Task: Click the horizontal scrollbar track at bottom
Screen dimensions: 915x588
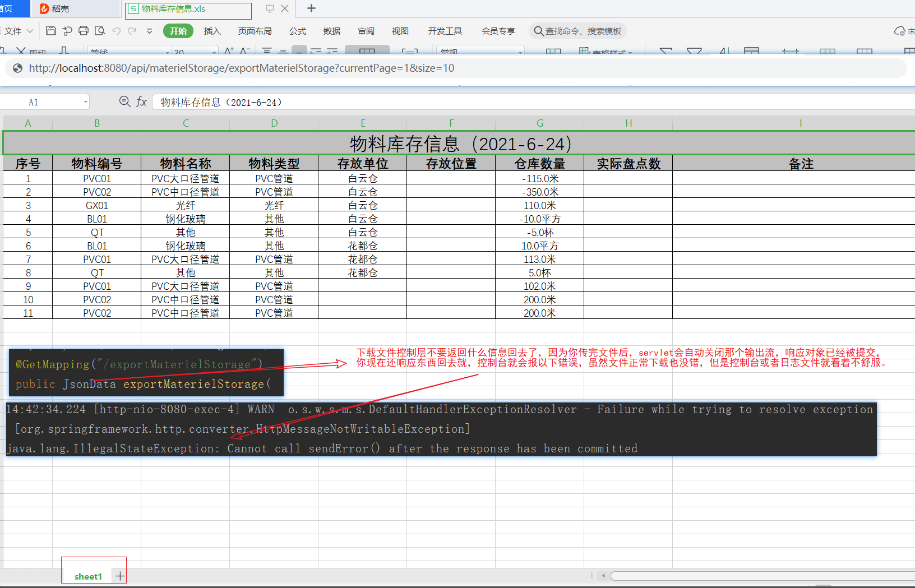Action: (x=762, y=576)
